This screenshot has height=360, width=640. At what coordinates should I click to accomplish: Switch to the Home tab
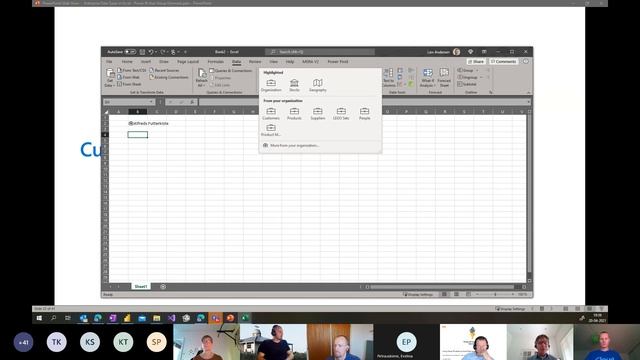pyautogui.click(x=127, y=62)
